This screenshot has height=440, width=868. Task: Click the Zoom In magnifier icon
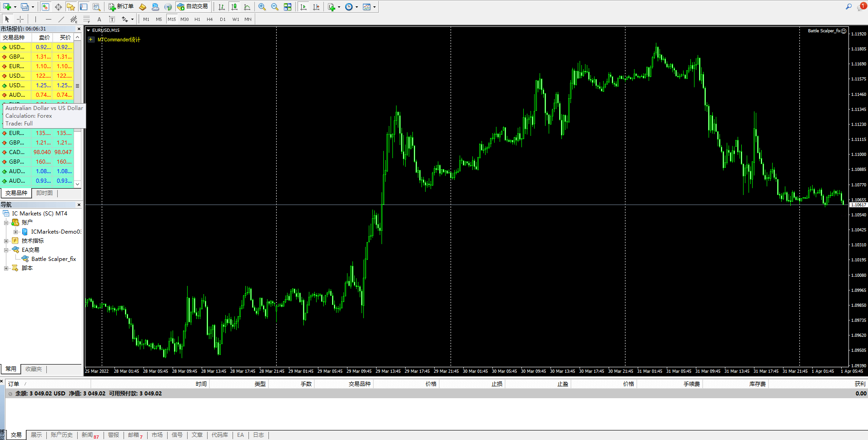point(262,6)
